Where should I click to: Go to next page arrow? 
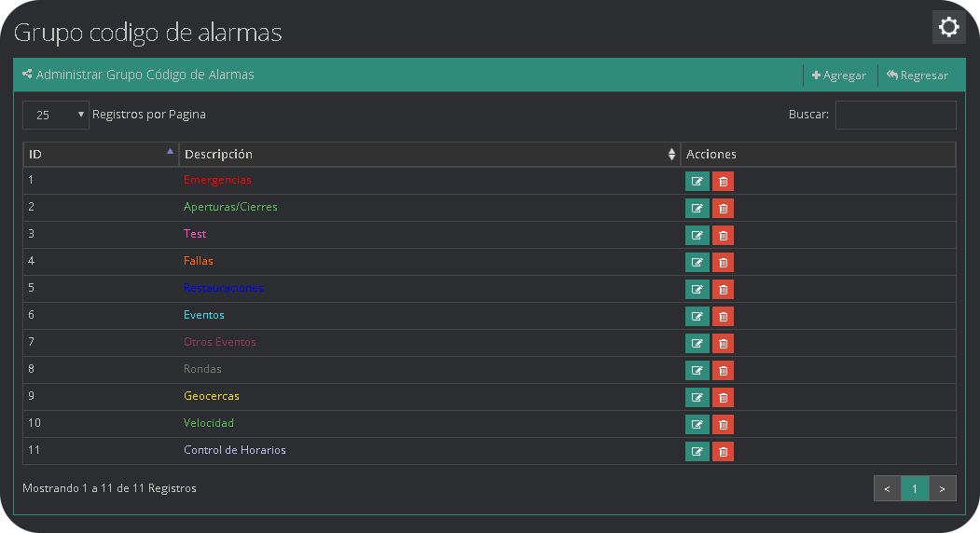tap(943, 488)
